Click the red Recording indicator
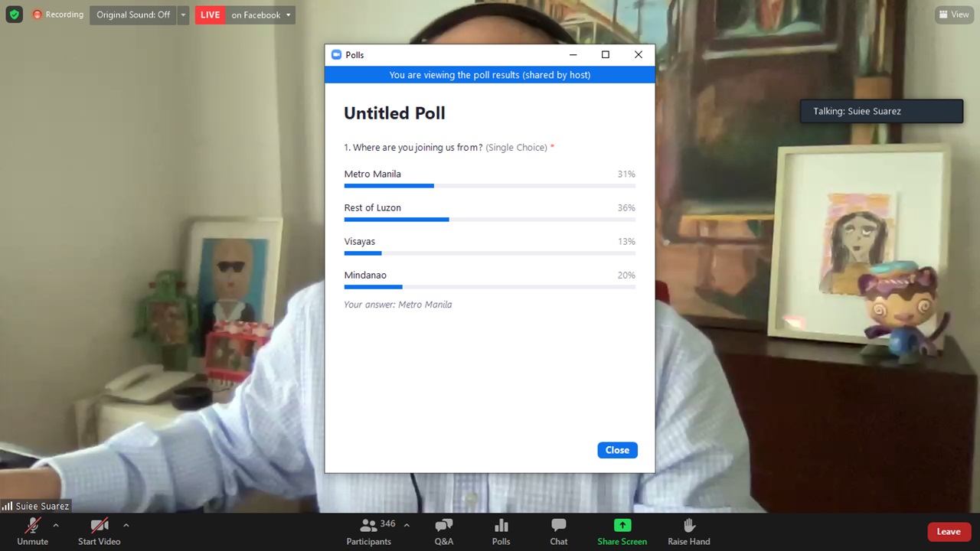This screenshot has width=980, height=551. click(x=58, y=15)
